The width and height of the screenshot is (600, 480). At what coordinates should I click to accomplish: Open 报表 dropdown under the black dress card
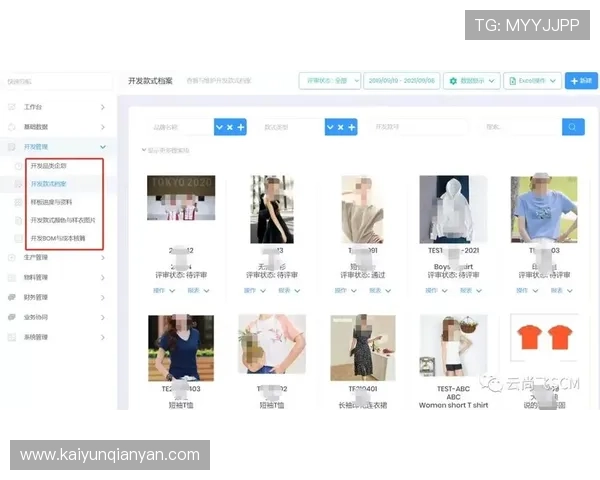click(289, 291)
